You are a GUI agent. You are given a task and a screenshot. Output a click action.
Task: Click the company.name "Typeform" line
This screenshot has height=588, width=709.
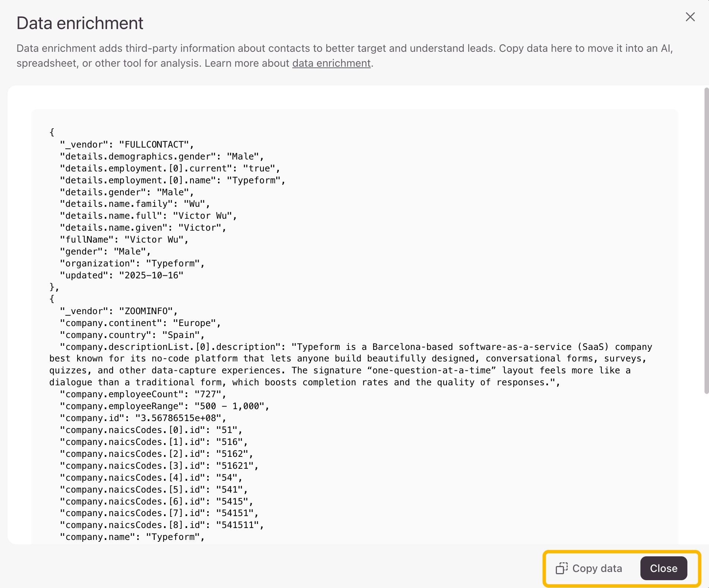(132, 537)
